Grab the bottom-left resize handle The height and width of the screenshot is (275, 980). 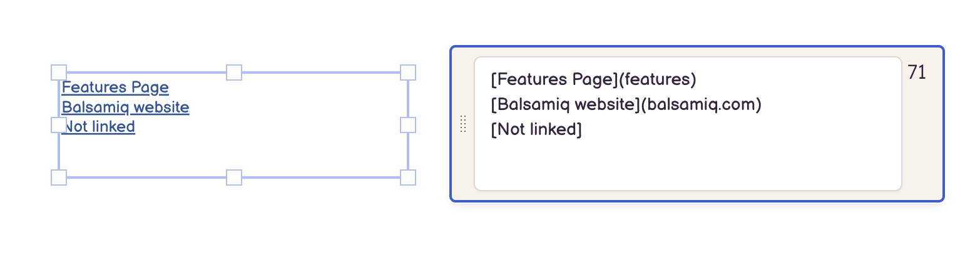(x=58, y=177)
